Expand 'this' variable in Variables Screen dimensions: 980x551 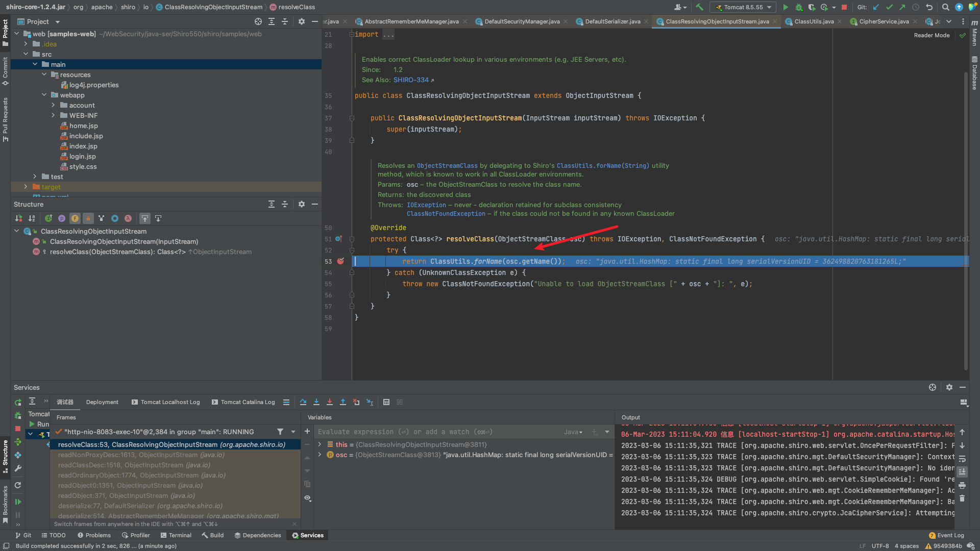coord(320,444)
